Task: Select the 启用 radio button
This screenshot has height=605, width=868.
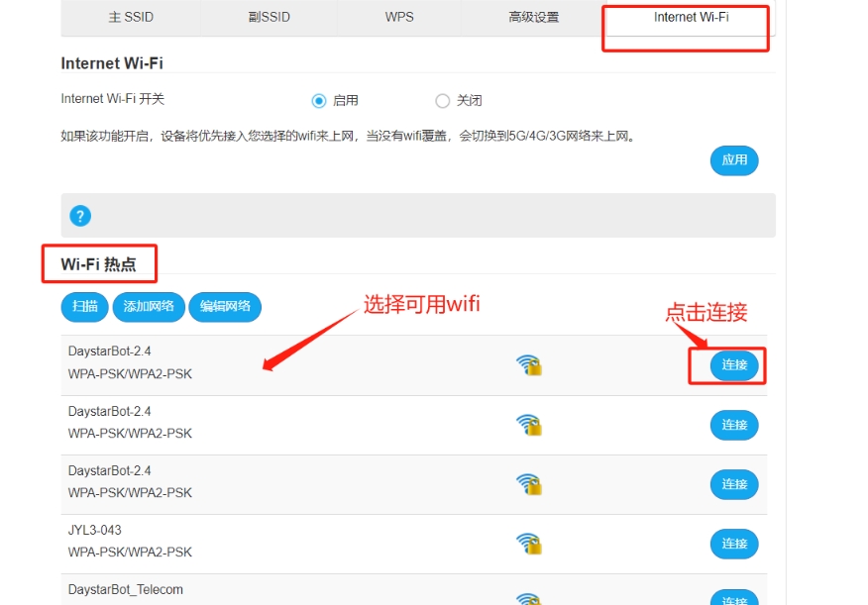Action: point(319,101)
